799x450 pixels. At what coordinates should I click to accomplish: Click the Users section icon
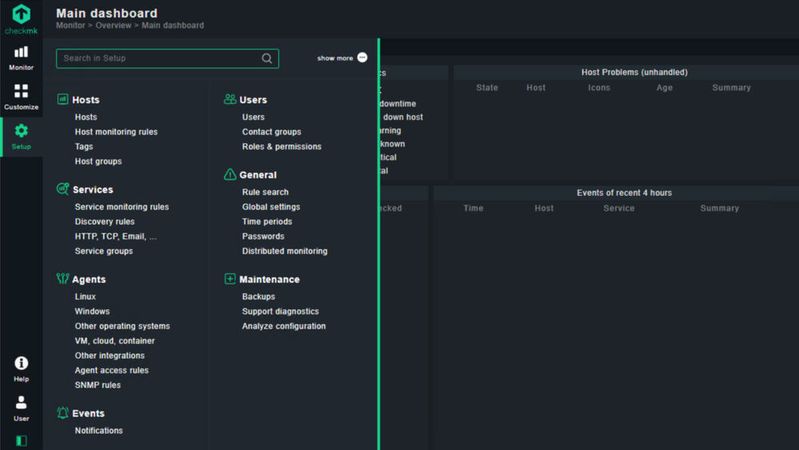pos(230,99)
